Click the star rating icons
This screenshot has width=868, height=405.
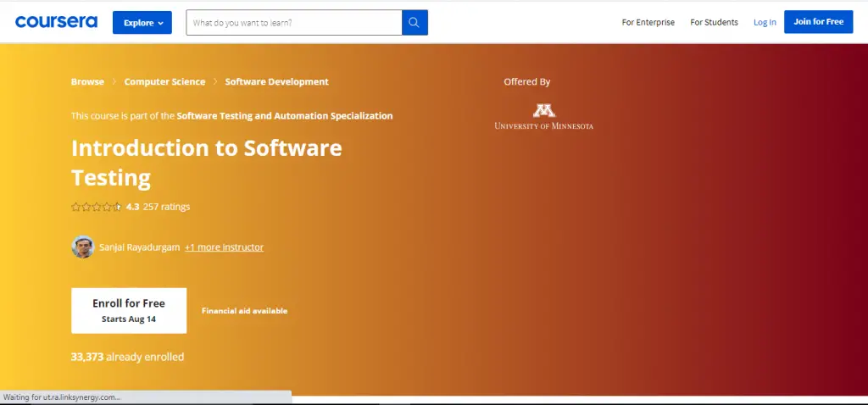click(x=96, y=207)
